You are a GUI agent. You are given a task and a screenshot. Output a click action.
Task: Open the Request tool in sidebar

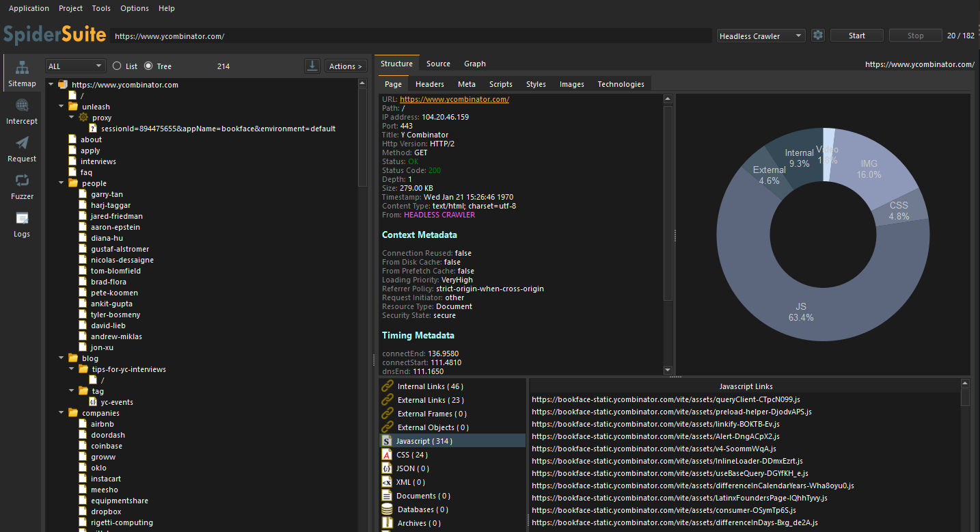[22, 149]
